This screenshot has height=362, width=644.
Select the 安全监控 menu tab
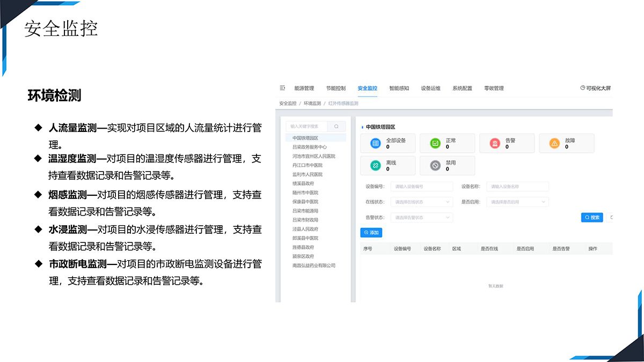point(368,88)
